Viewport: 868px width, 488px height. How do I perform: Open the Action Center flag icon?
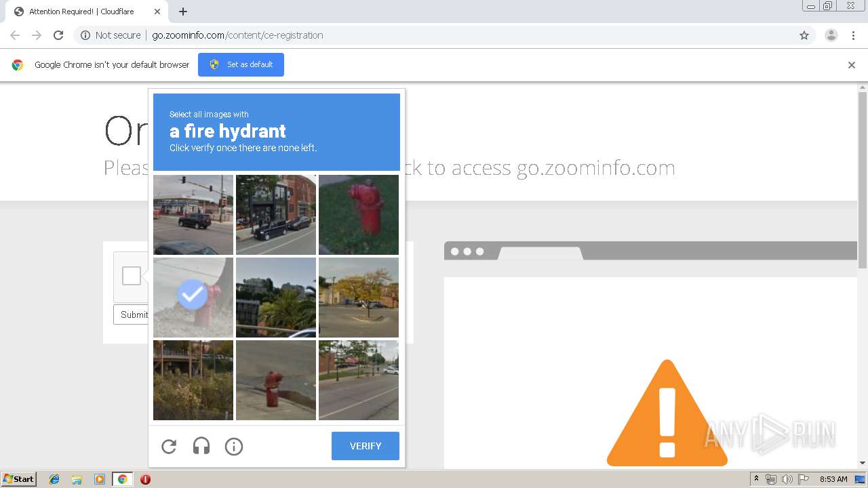point(804,479)
